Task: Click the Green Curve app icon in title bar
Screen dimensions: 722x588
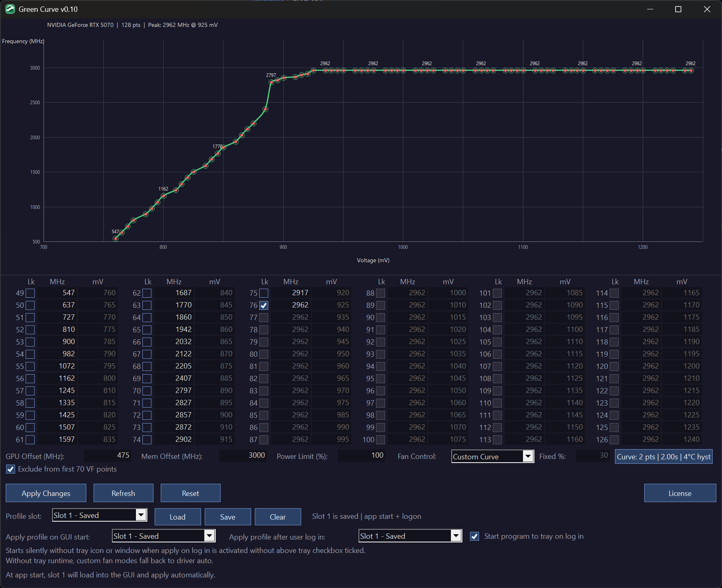Action: point(10,9)
